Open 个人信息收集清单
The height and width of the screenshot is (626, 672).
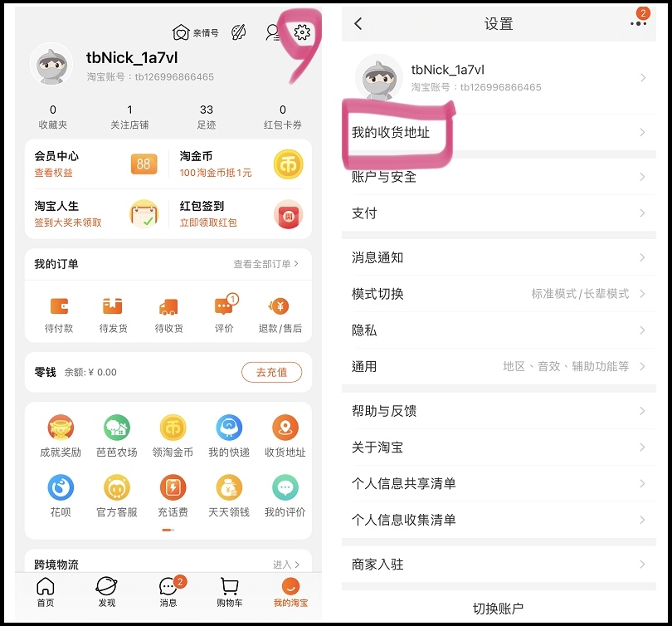pyautogui.click(x=499, y=520)
